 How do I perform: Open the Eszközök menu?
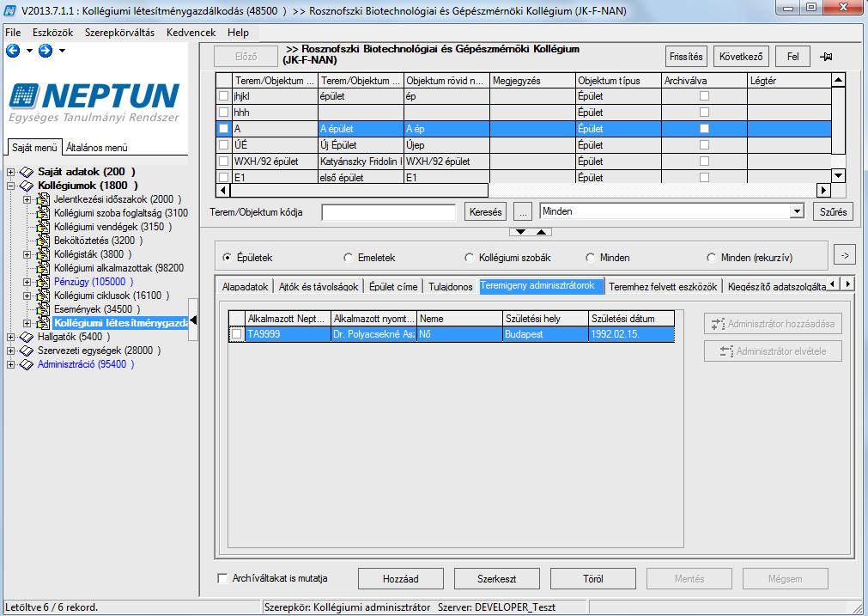click(52, 33)
